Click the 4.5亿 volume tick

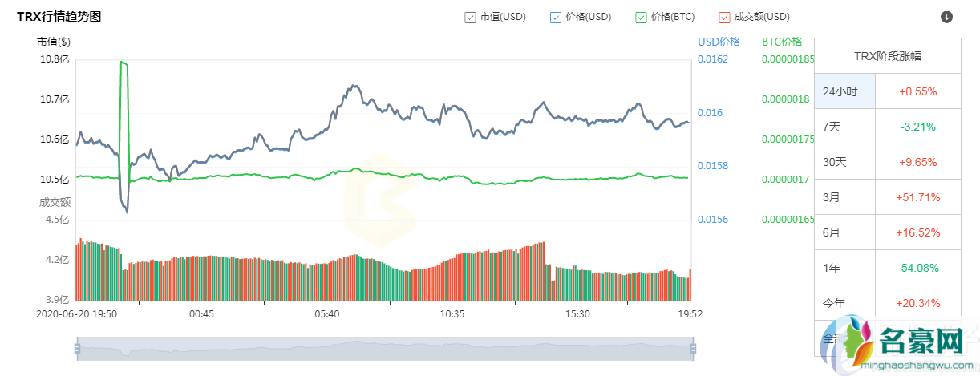(x=57, y=220)
